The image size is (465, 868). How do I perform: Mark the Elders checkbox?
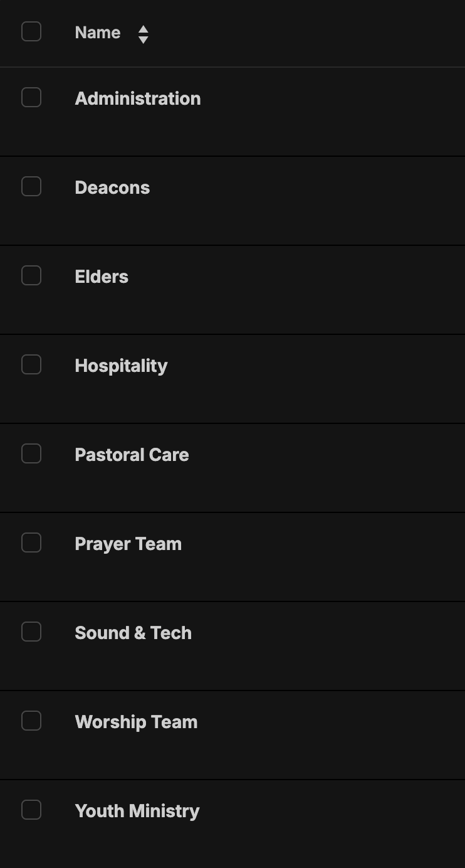[31, 275]
